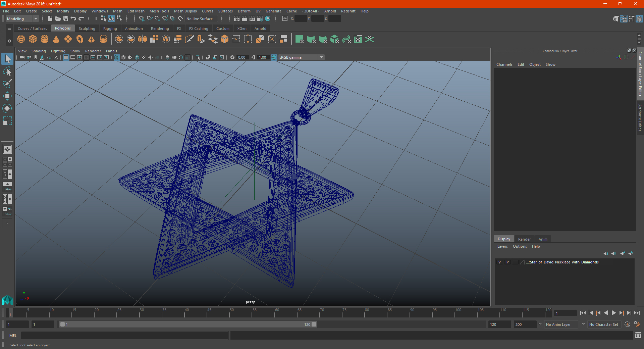Create a polygon pipe from the shelf
The height and width of the screenshot is (349, 644).
click(x=103, y=39)
